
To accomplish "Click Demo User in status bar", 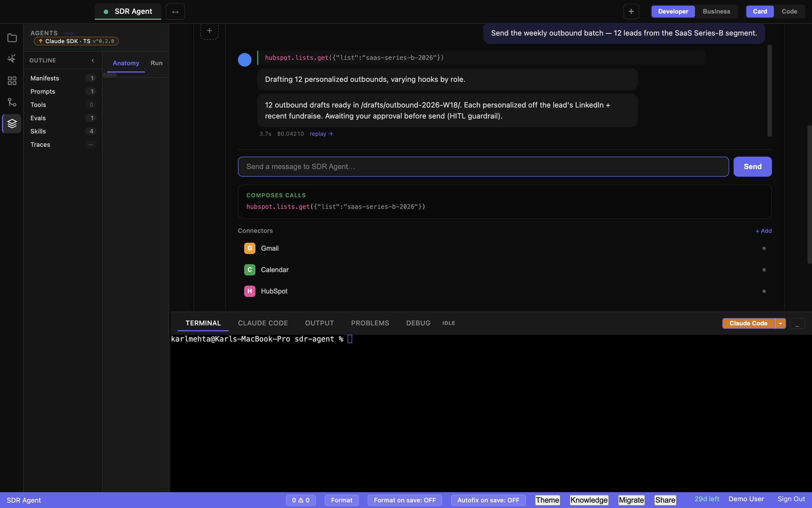I will click(x=746, y=499).
